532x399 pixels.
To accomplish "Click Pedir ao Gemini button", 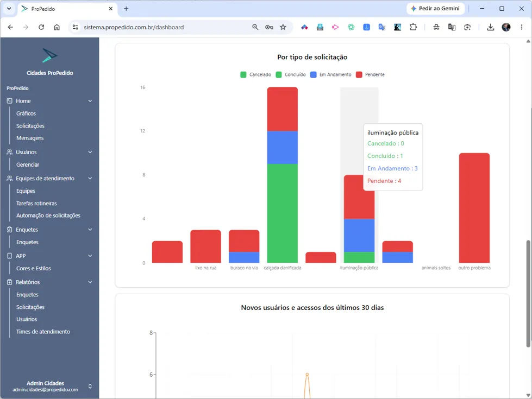I will 435,9.
